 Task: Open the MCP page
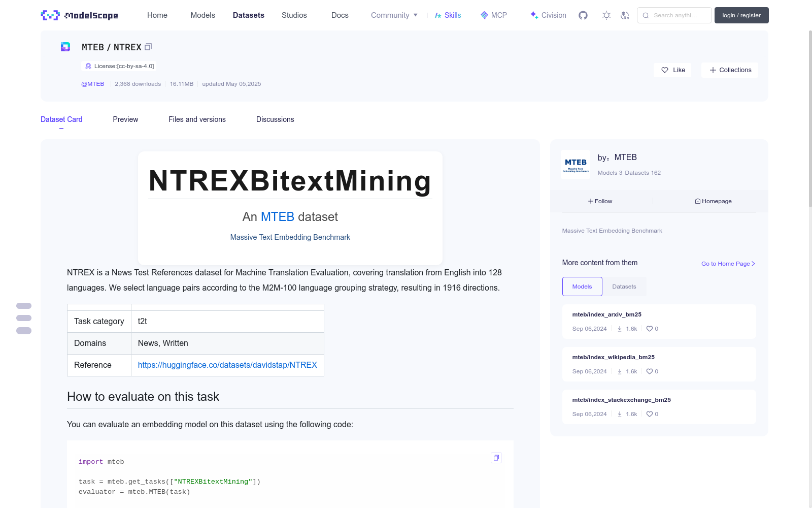coord(494,15)
